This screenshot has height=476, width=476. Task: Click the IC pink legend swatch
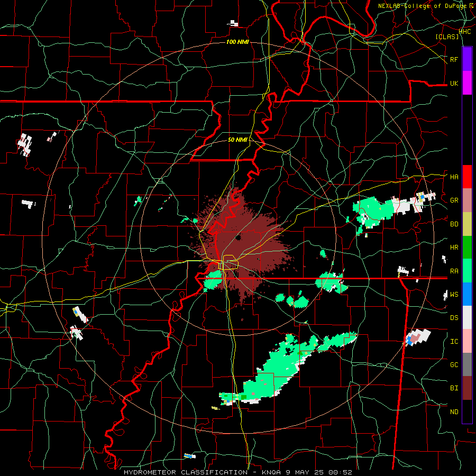coord(467,341)
